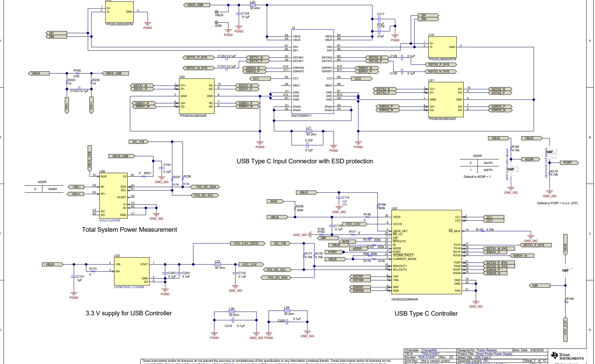Click the L21 30 ohm ferrite bead
Image resolution: width=595 pixels, height=364 pixels.
point(309,131)
